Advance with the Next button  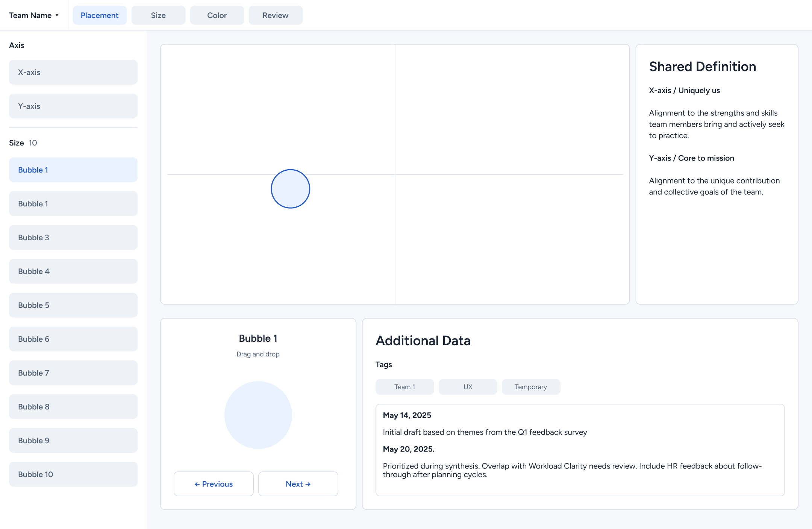tap(298, 484)
